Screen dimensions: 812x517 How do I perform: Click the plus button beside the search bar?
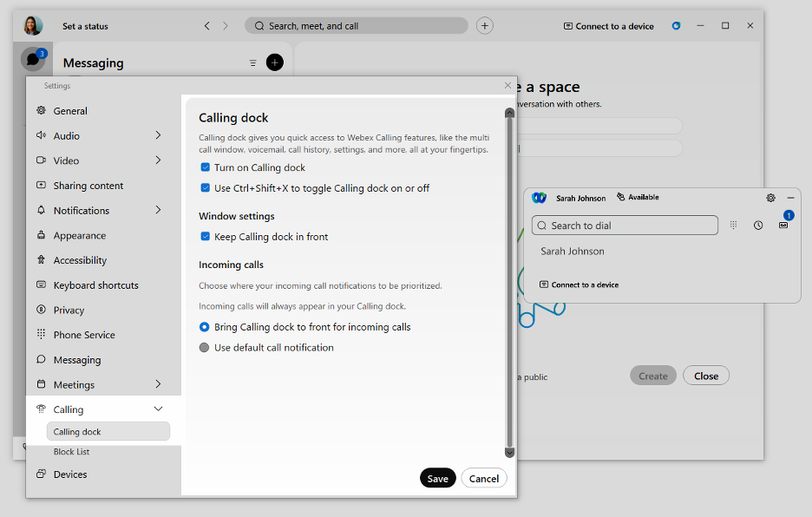click(x=484, y=25)
